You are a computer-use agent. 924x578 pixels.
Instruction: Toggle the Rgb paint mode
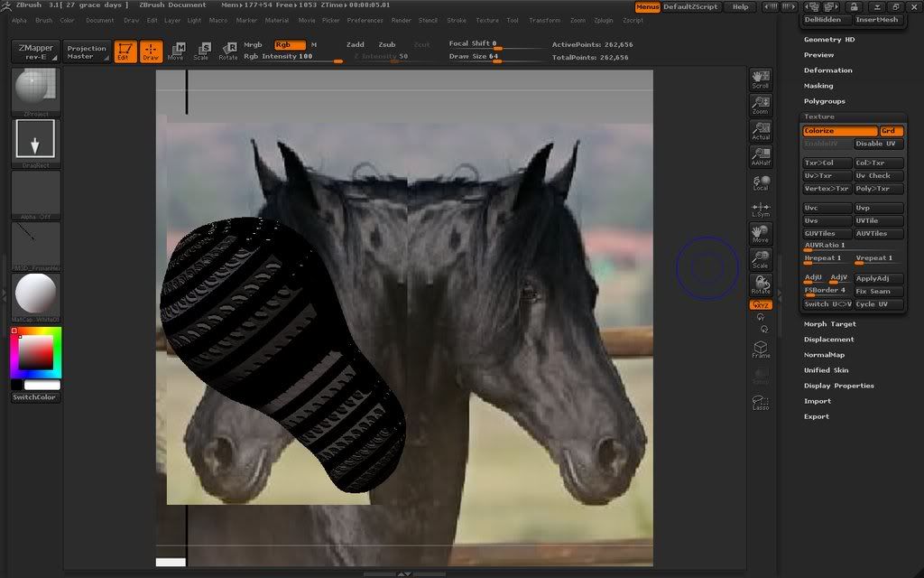[x=289, y=44]
